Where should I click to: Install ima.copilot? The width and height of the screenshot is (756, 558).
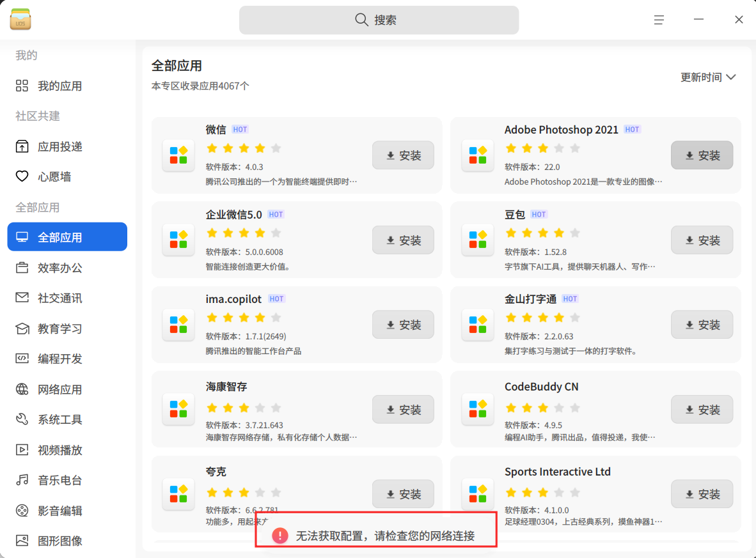[403, 325]
